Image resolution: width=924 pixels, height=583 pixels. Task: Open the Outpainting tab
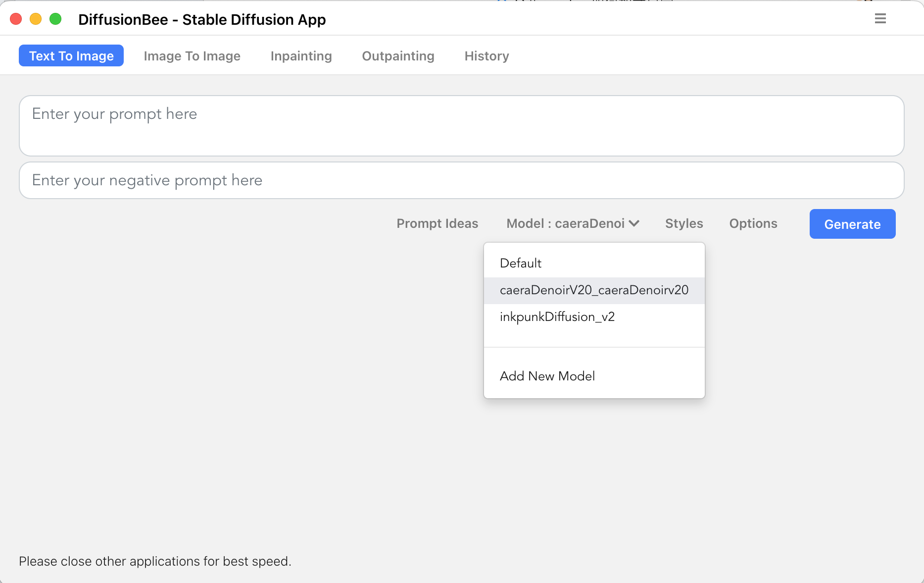(x=398, y=56)
